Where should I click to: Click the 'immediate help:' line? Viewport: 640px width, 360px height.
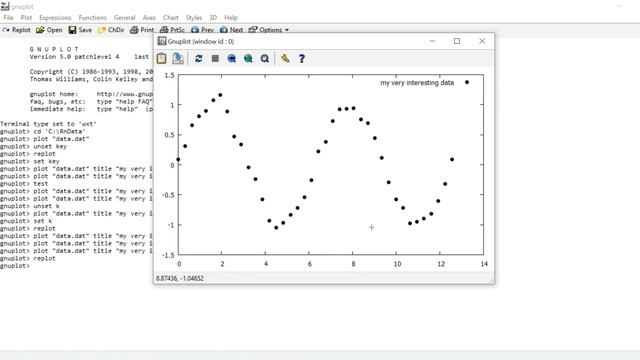pyautogui.click(x=91, y=109)
